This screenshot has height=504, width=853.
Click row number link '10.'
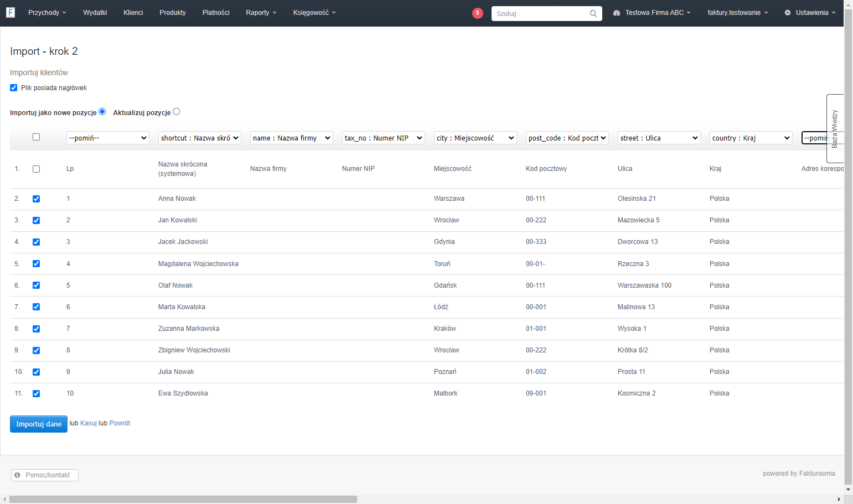tap(19, 372)
